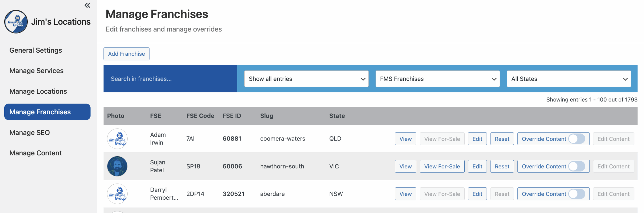Open the All States filter dropdown

569,79
